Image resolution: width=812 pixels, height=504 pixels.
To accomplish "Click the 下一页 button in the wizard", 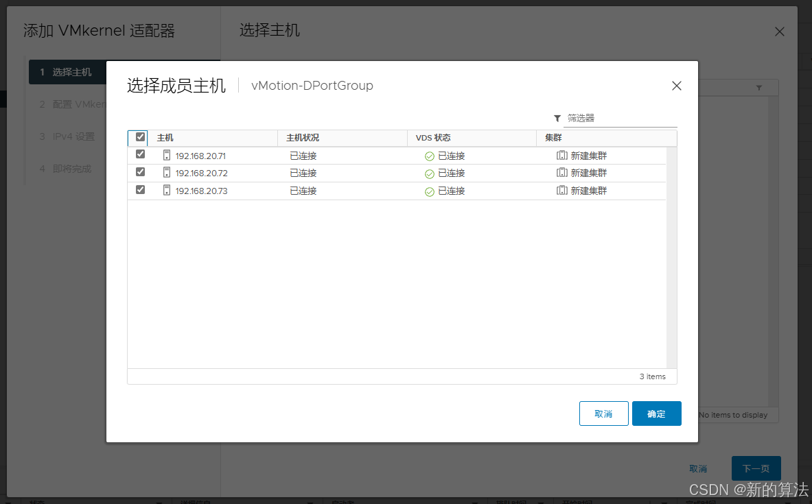I will tap(756, 468).
